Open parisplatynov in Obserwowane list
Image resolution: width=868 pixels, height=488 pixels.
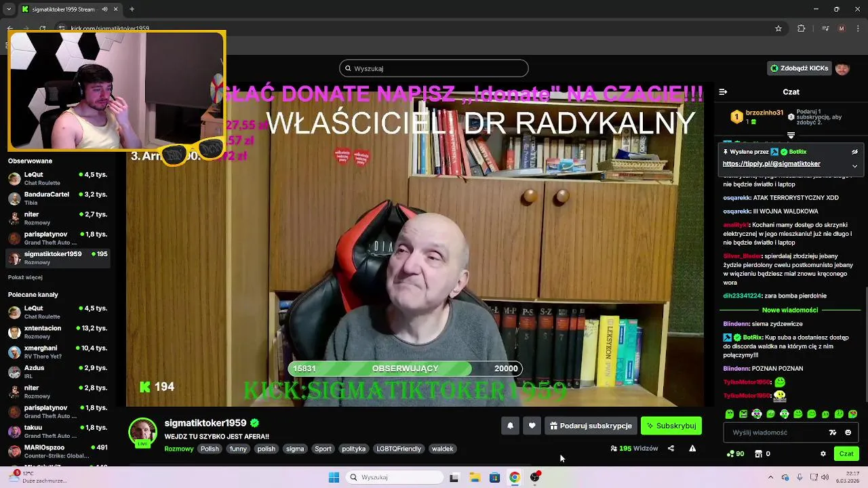pos(58,238)
